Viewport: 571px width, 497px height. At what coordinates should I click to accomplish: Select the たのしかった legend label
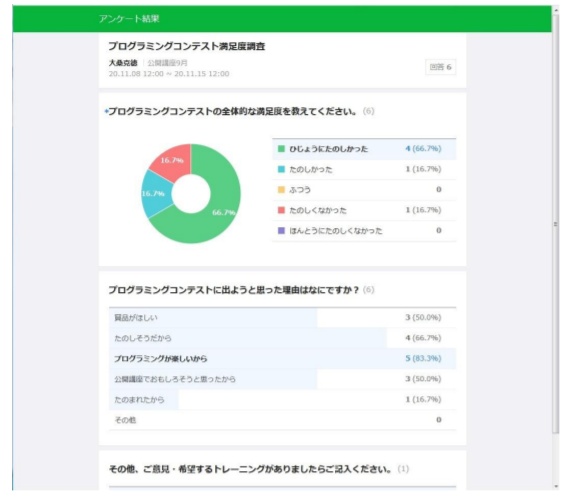[311, 169]
